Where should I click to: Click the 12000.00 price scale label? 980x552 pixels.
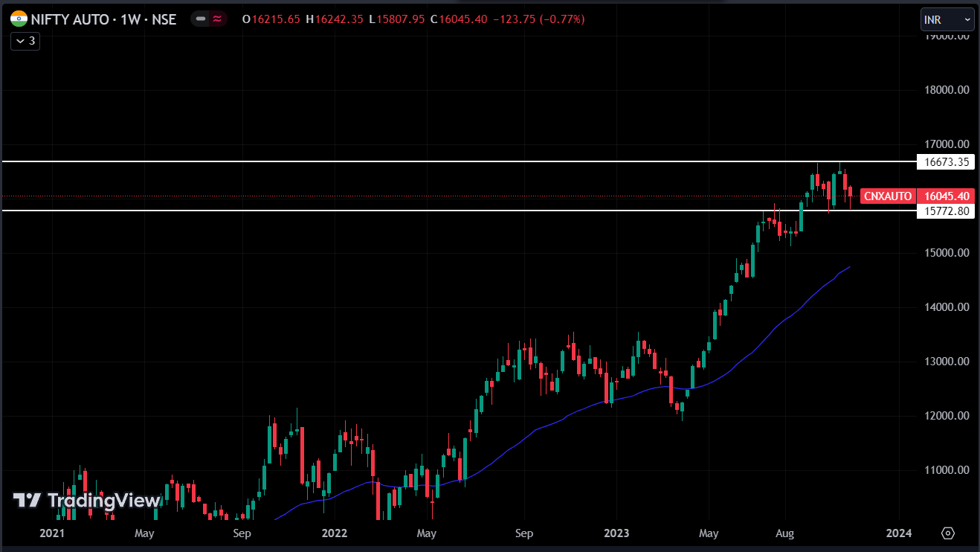[x=946, y=416]
